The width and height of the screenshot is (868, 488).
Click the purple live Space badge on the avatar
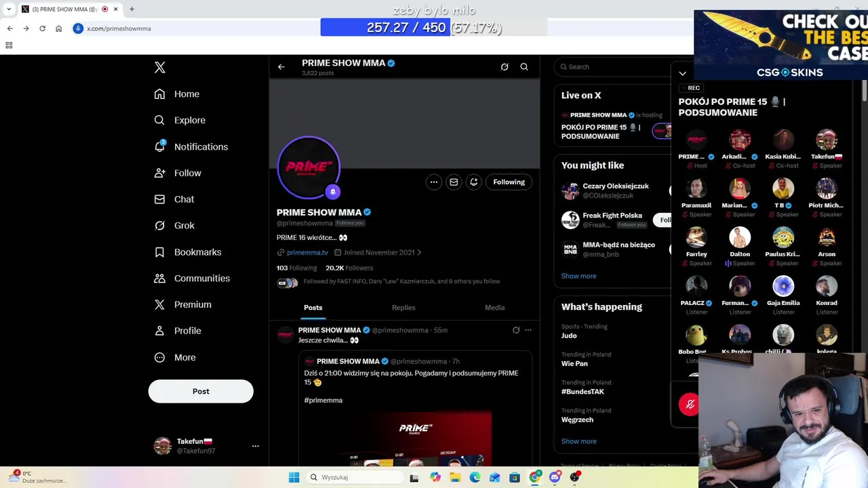[x=332, y=192]
